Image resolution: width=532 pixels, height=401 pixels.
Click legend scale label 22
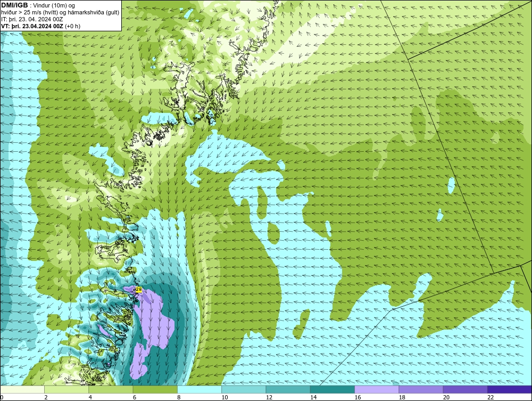(491, 397)
